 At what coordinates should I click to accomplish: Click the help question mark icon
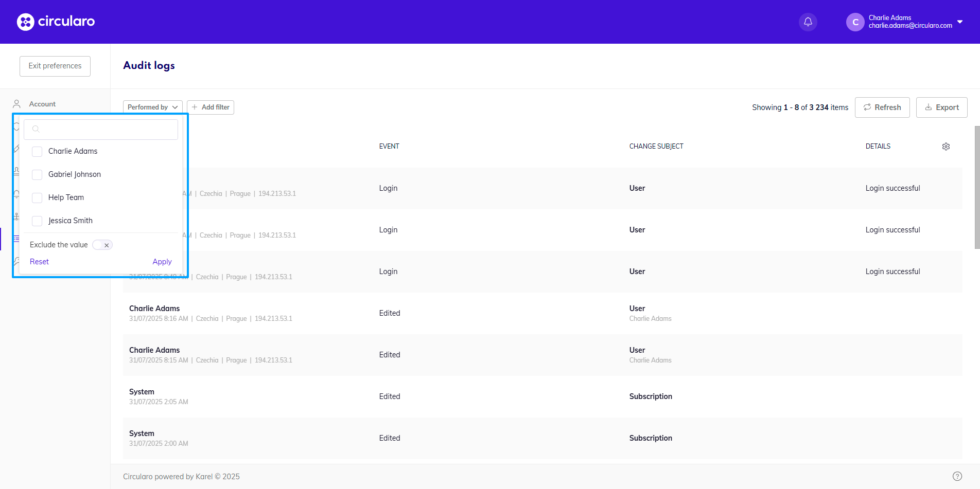coord(957,476)
